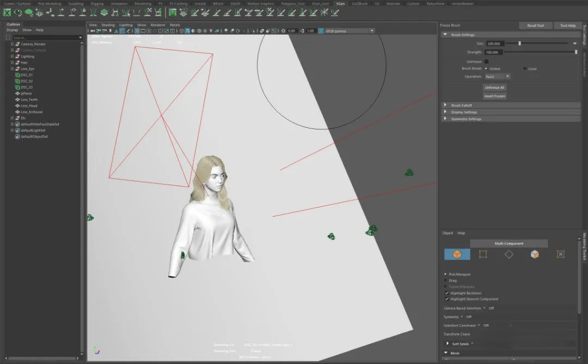Select the Local brush mode
588x364 pixels.
[x=524, y=69]
